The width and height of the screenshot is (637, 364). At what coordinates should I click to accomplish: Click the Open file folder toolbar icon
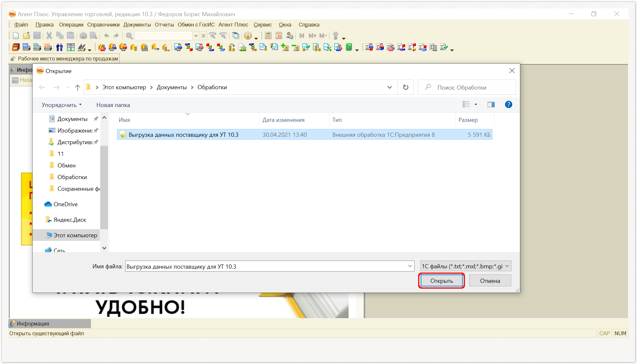pos(27,36)
